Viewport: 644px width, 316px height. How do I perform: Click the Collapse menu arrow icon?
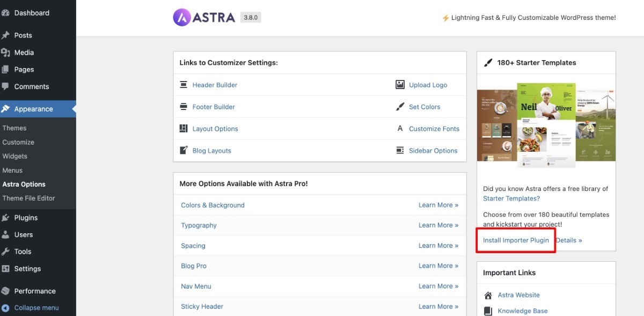[x=5, y=308]
